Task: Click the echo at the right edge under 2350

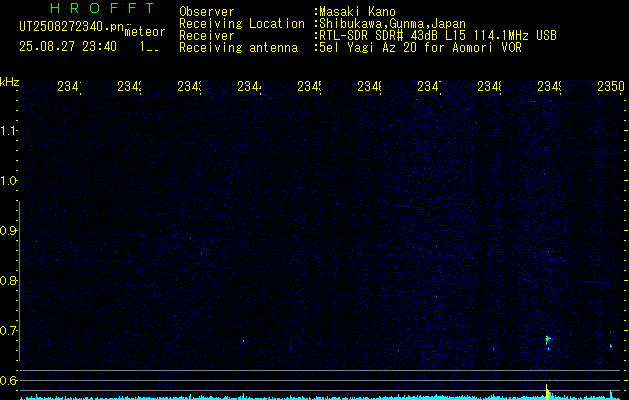Action: (611, 345)
